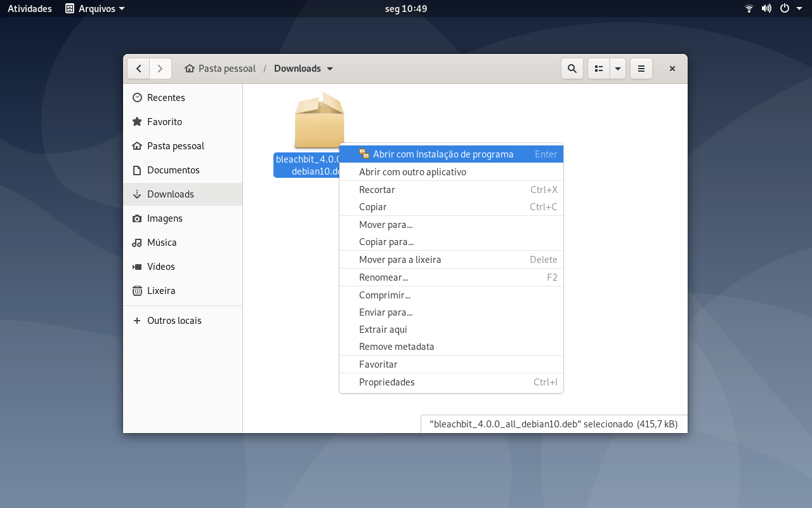Open the clock showing seg 10:49
The width and height of the screenshot is (812, 508).
406,9
